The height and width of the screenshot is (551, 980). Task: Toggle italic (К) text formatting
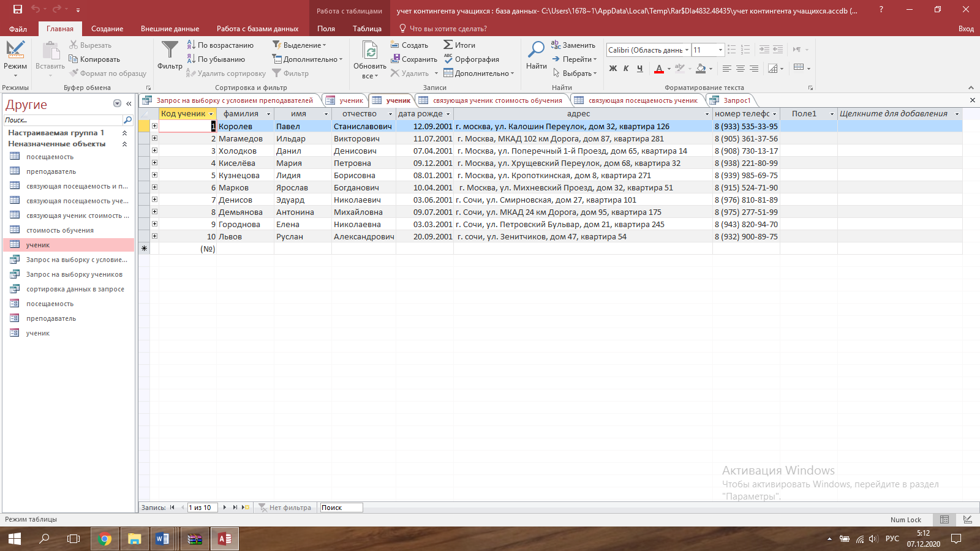626,69
